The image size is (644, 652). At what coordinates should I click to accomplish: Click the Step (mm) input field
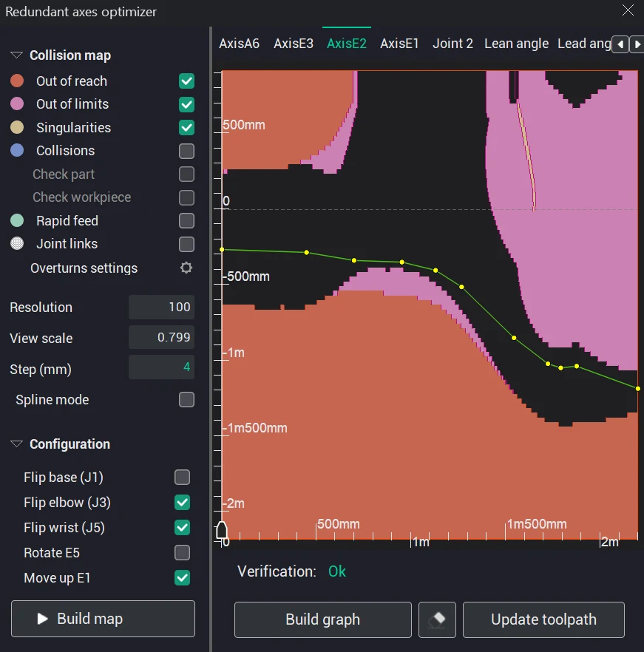point(161,367)
